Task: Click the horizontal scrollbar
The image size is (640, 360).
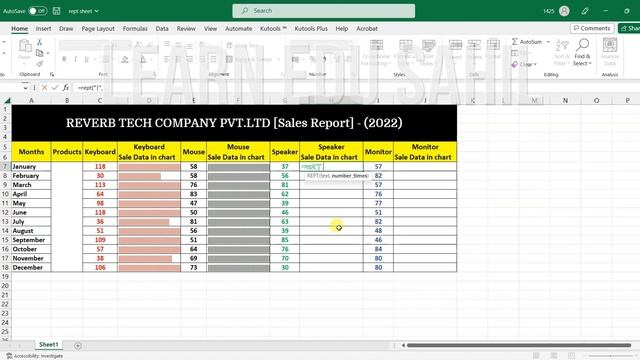Action: pyautogui.click(x=518, y=345)
